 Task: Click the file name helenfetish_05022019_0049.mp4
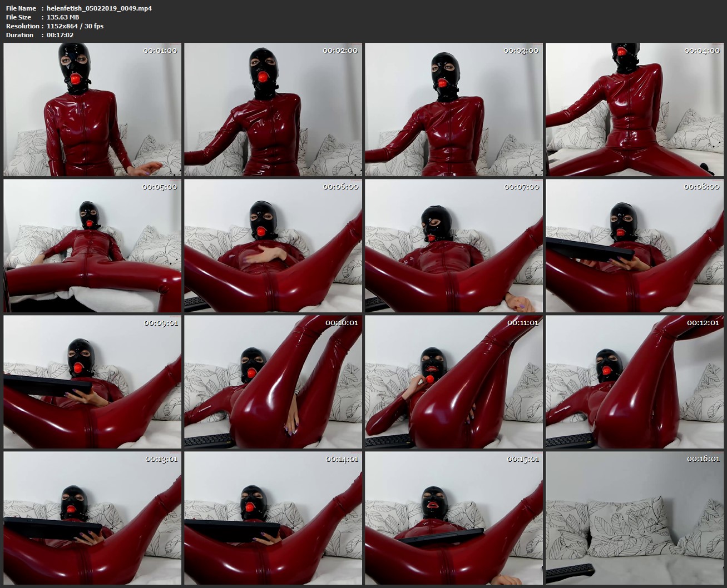(99, 8)
